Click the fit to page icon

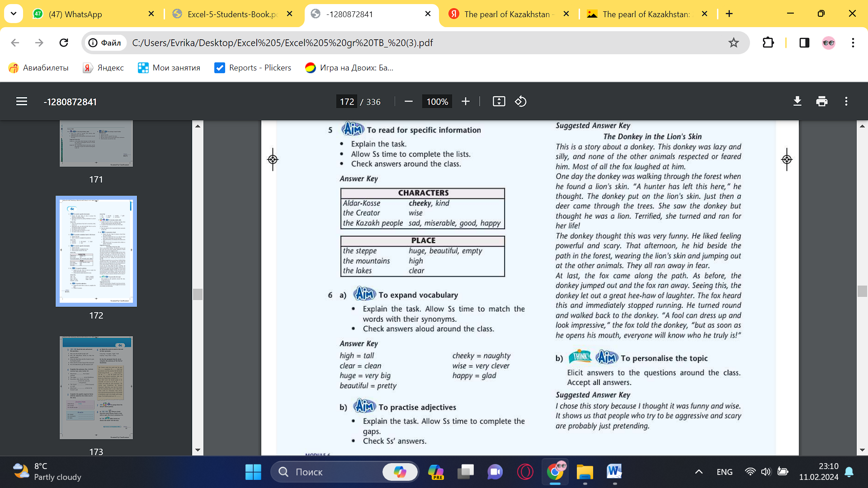(x=499, y=102)
